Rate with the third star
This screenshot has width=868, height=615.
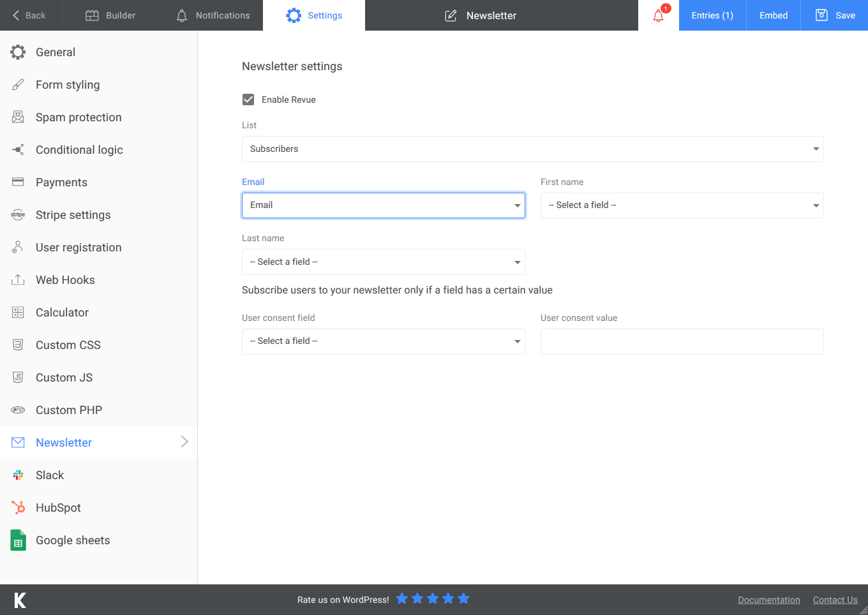[x=433, y=598]
